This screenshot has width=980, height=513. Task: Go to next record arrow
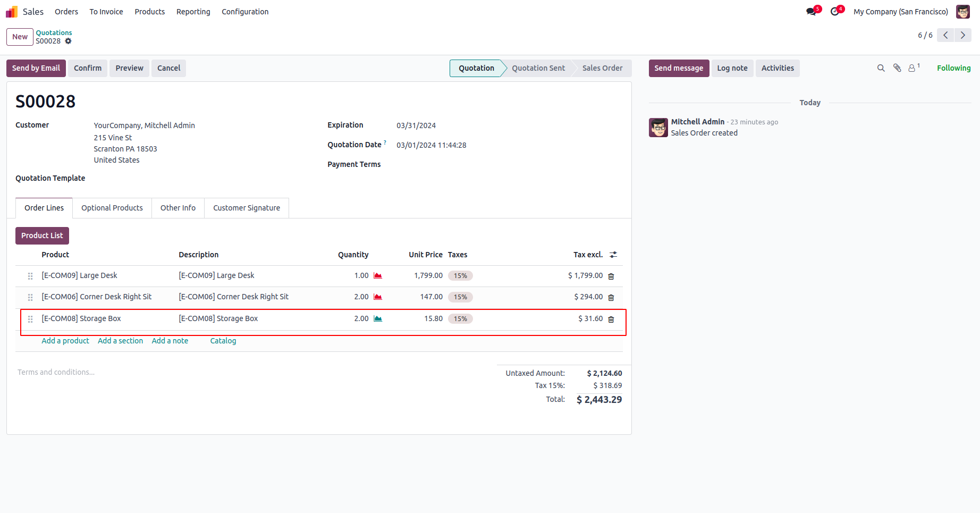(962, 35)
